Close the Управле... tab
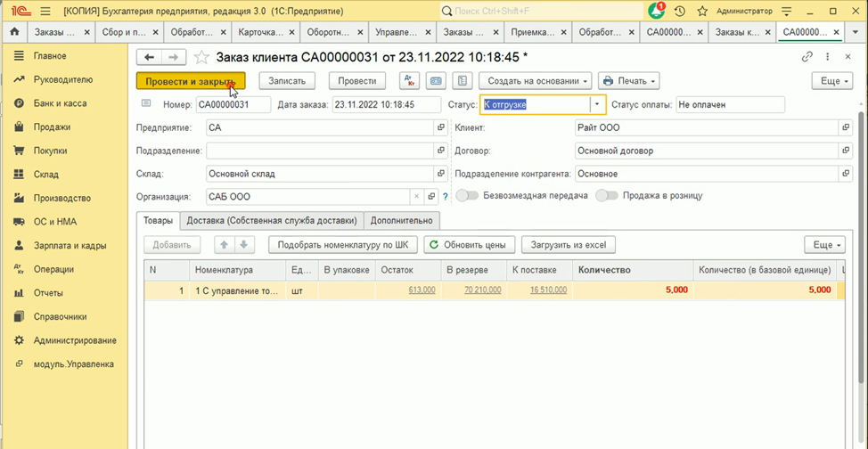 coord(427,33)
